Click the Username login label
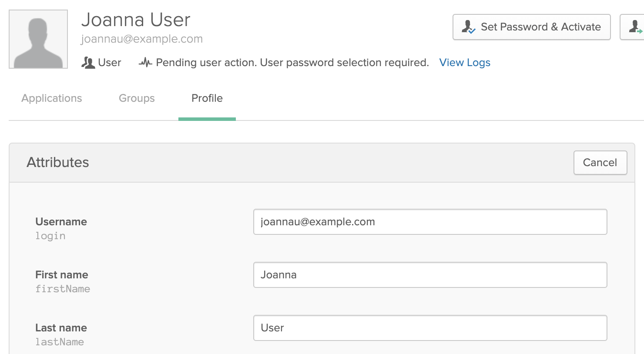This screenshot has width=644, height=354. click(x=61, y=229)
